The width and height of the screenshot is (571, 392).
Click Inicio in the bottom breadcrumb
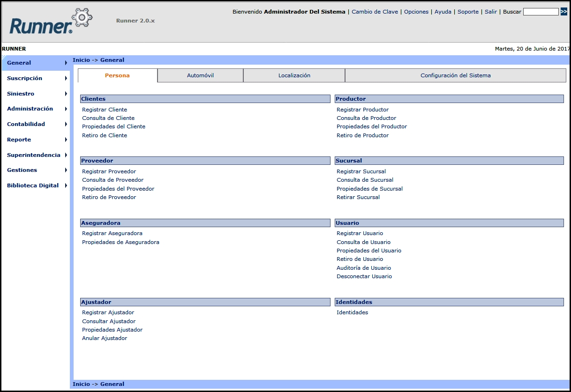click(x=81, y=384)
